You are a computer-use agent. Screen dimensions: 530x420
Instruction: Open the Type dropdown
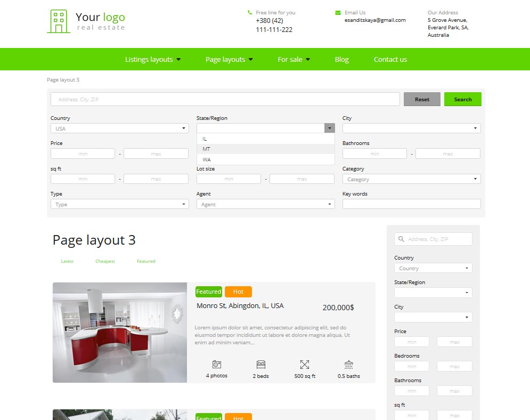[x=120, y=204]
